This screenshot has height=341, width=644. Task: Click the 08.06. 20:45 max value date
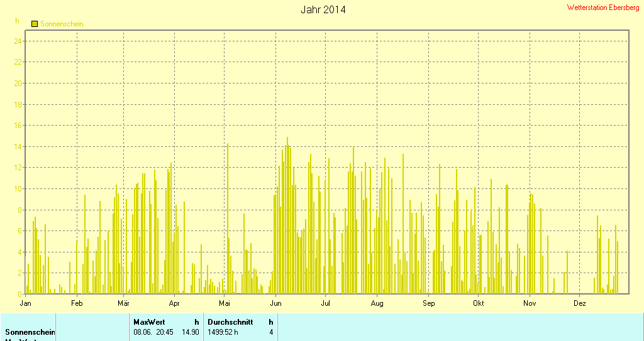click(x=153, y=332)
